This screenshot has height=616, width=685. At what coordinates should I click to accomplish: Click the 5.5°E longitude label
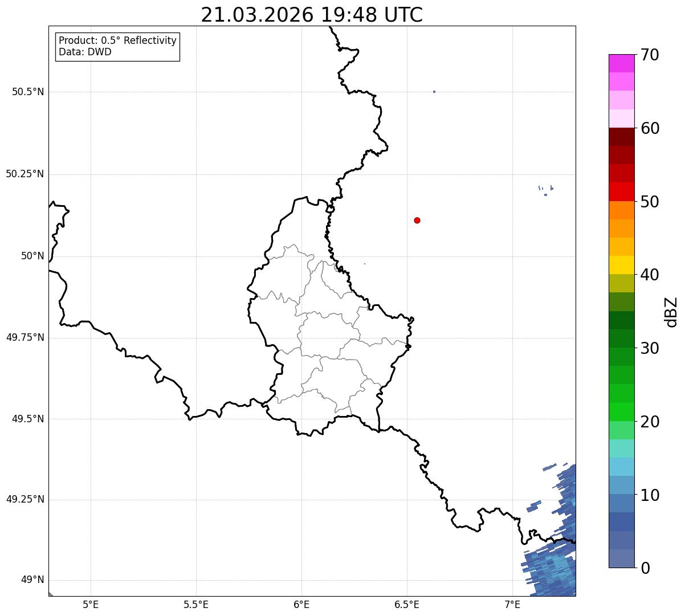tap(196, 604)
